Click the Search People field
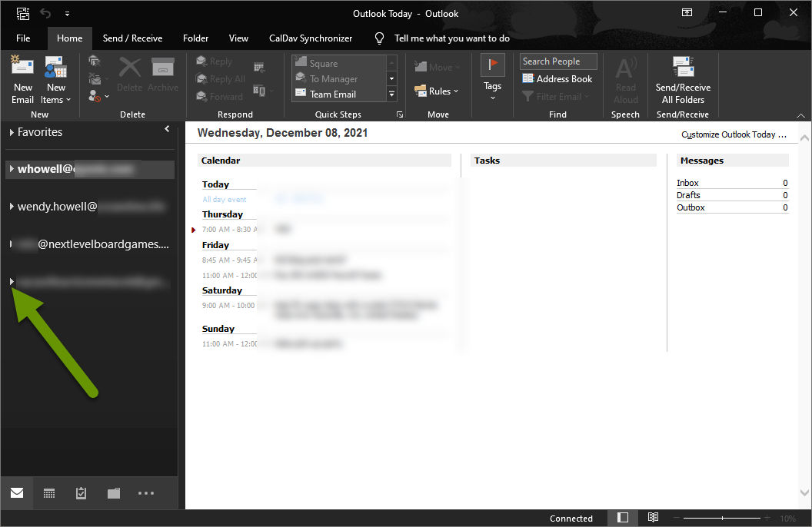Image resolution: width=812 pixels, height=527 pixels. (558, 61)
